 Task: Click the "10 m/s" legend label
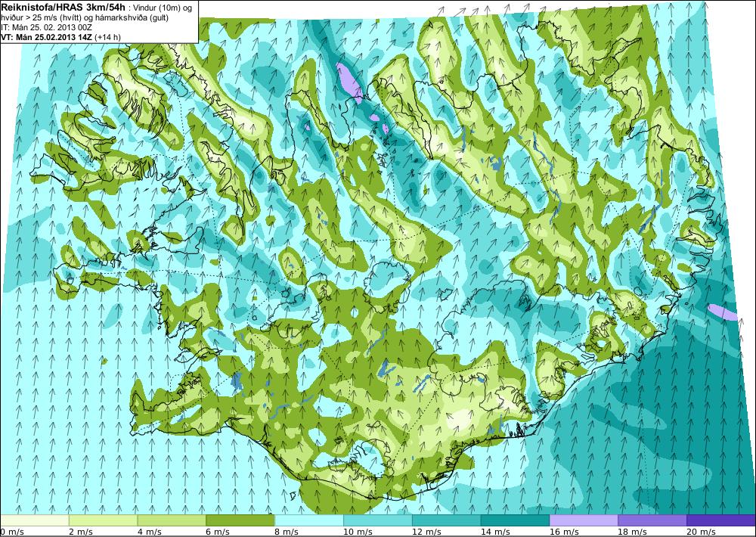click(x=358, y=532)
